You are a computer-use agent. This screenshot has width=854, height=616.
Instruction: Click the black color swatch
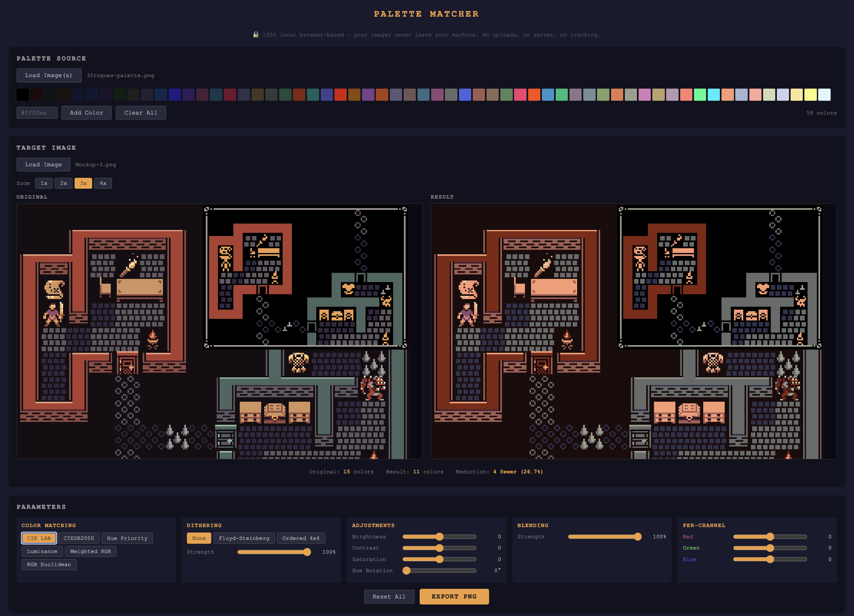click(23, 94)
